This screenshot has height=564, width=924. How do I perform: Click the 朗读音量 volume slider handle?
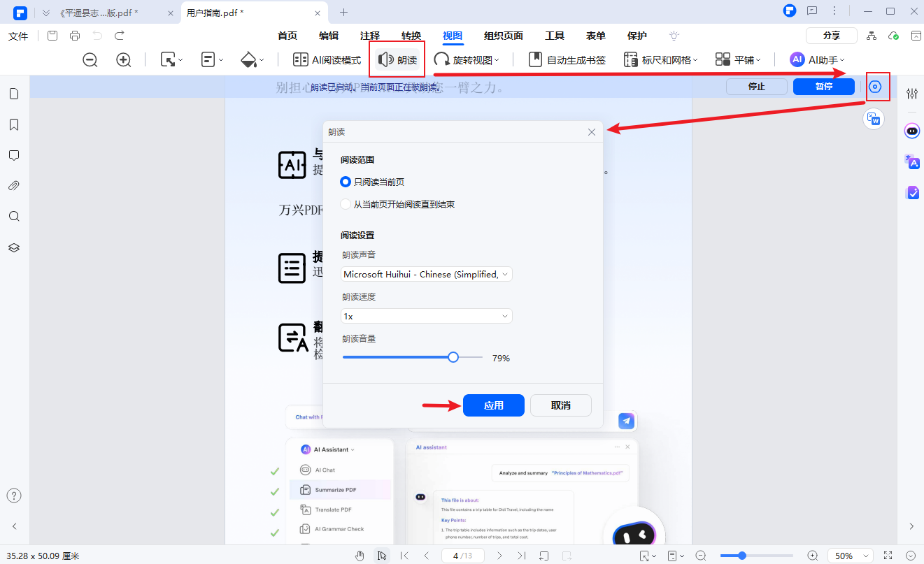[x=453, y=357]
